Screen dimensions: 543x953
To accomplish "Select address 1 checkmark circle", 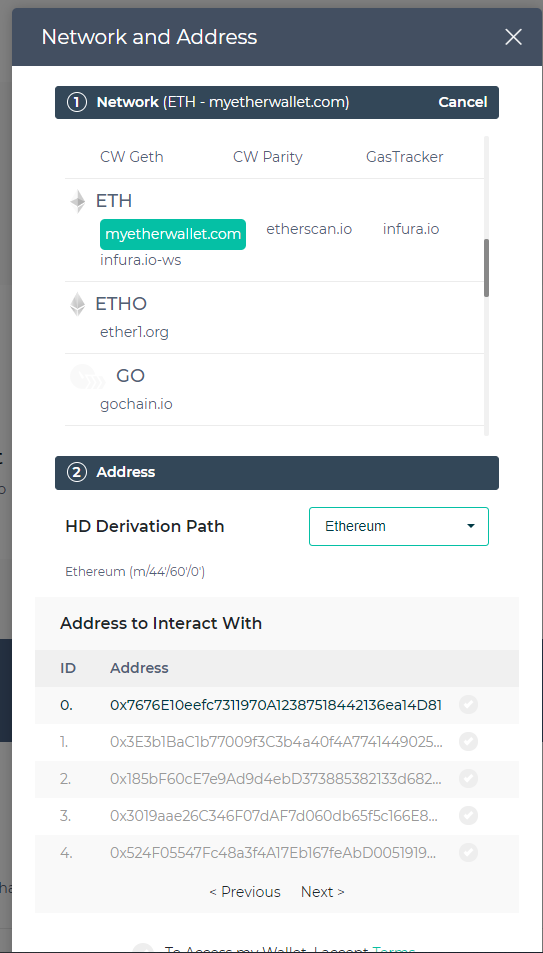I will coord(468,741).
